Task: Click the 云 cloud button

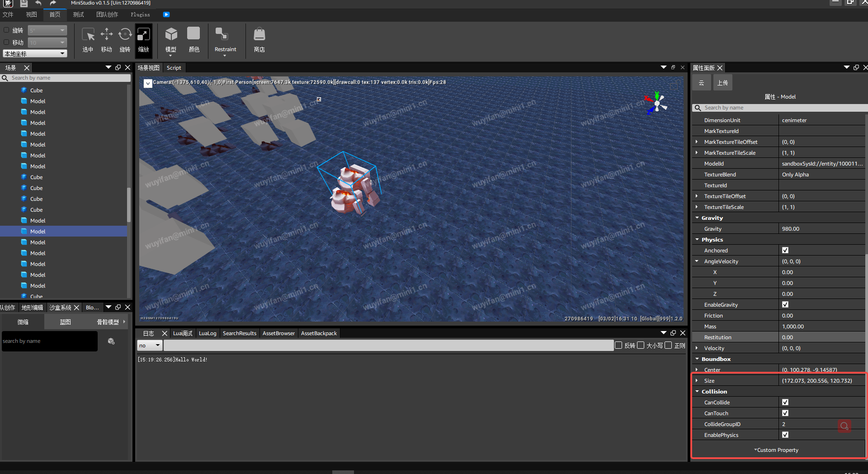Action: click(x=701, y=83)
